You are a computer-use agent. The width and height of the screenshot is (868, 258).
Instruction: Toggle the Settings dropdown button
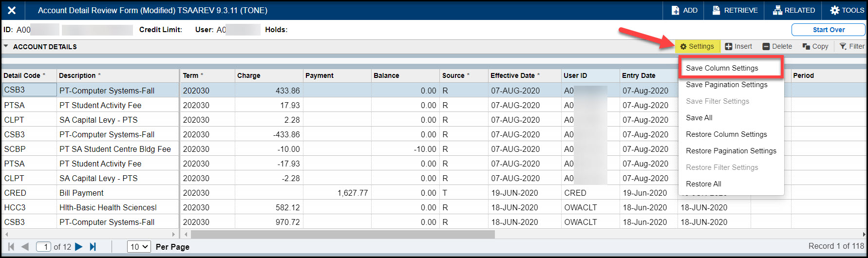pos(697,47)
